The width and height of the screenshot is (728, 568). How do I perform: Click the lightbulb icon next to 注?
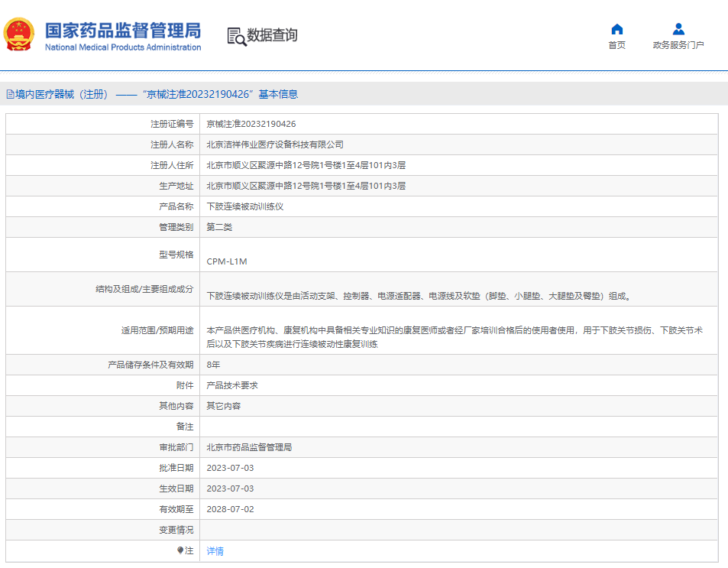coord(180,550)
